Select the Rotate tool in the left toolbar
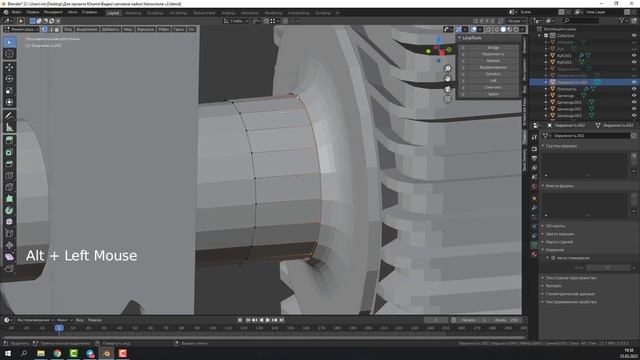 point(9,78)
